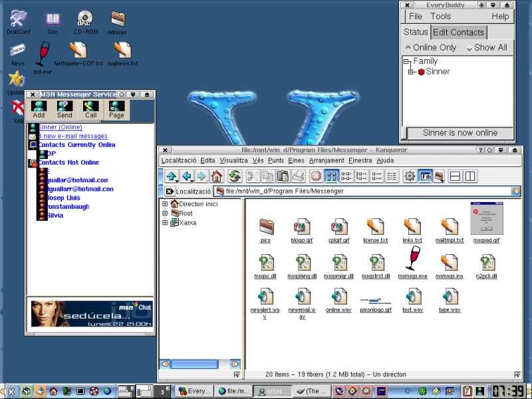Open Konqueror's gear settings icon
Screen dimensions: 532x399
coord(410,176)
